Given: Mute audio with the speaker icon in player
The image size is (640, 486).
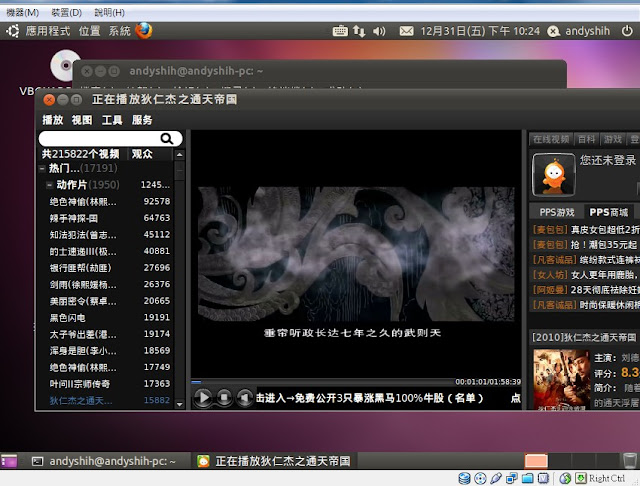Looking at the screenshot, I should (244, 397).
